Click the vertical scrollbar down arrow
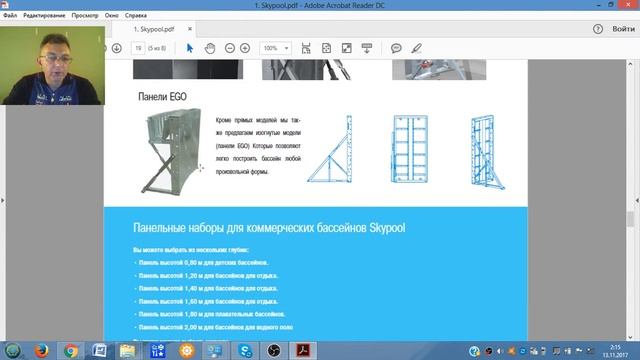 pyautogui.click(x=630, y=337)
